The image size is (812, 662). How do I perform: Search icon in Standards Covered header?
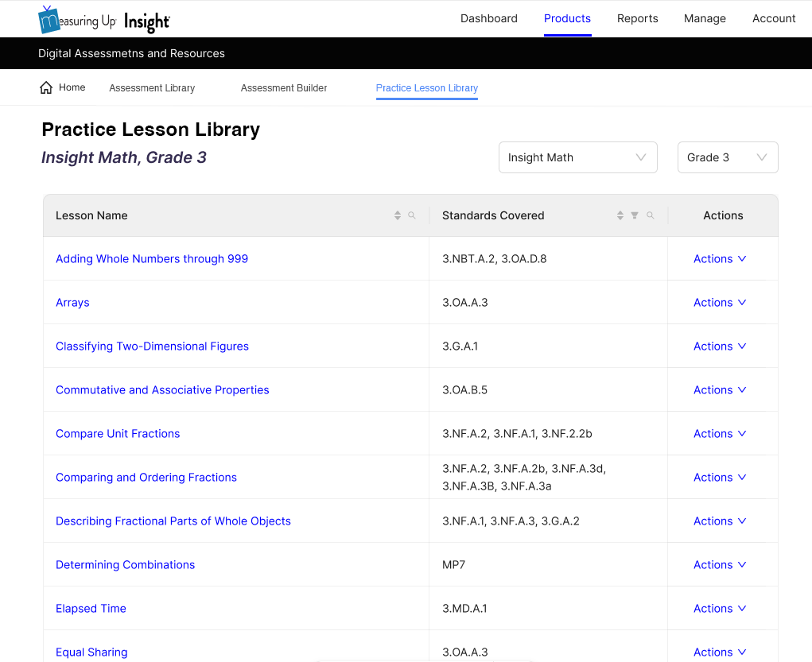tap(651, 215)
